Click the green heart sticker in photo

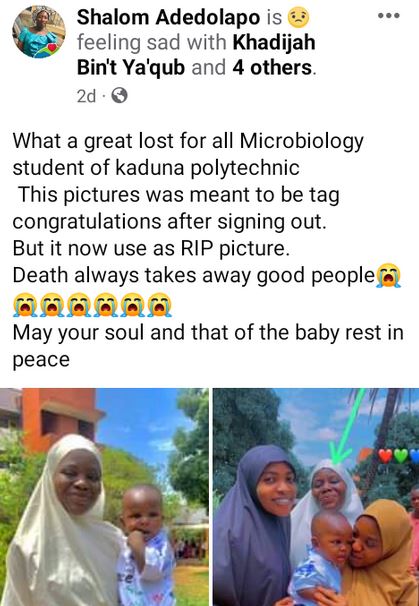point(401,456)
